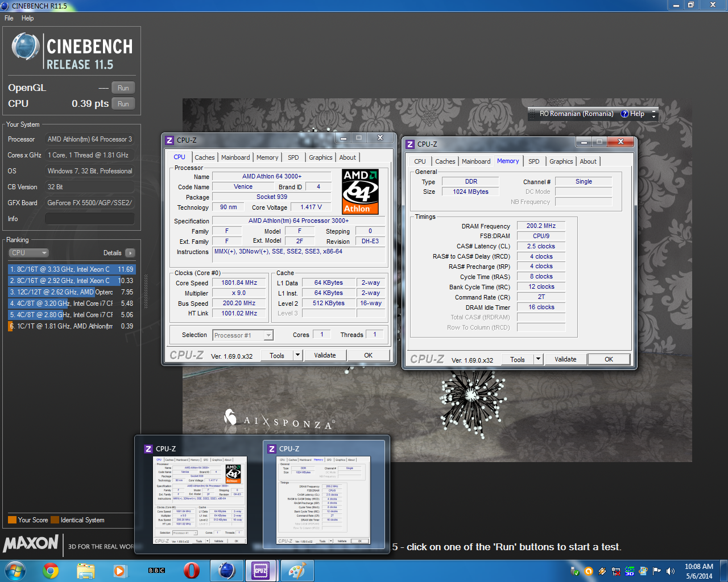Open About tab in left CPU-Z
728x582 pixels.
click(x=348, y=157)
